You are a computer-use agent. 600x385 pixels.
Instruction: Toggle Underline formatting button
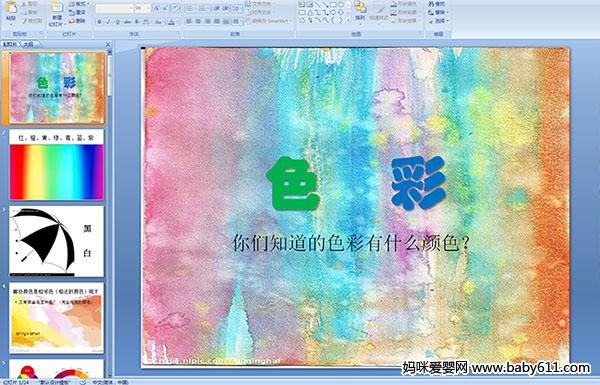pos(117,22)
